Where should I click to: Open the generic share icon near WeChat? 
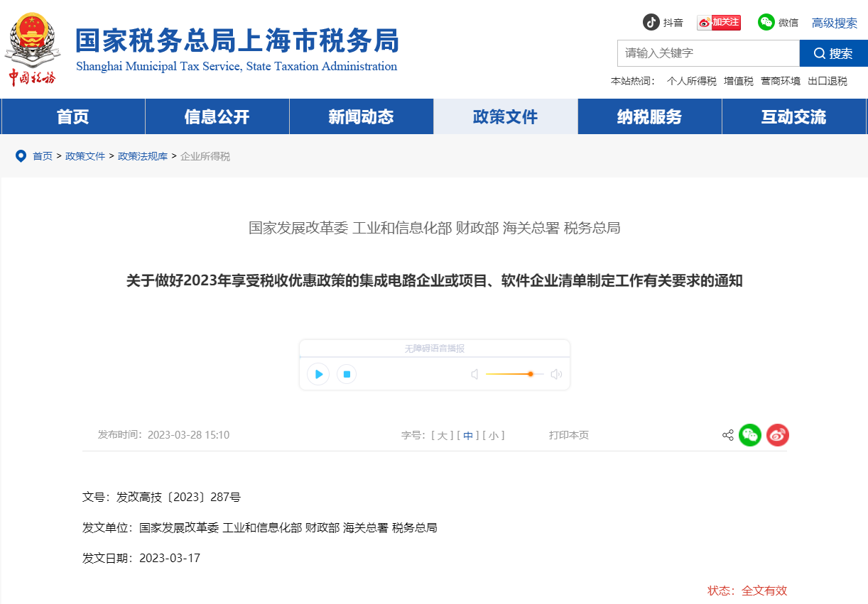click(727, 435)
